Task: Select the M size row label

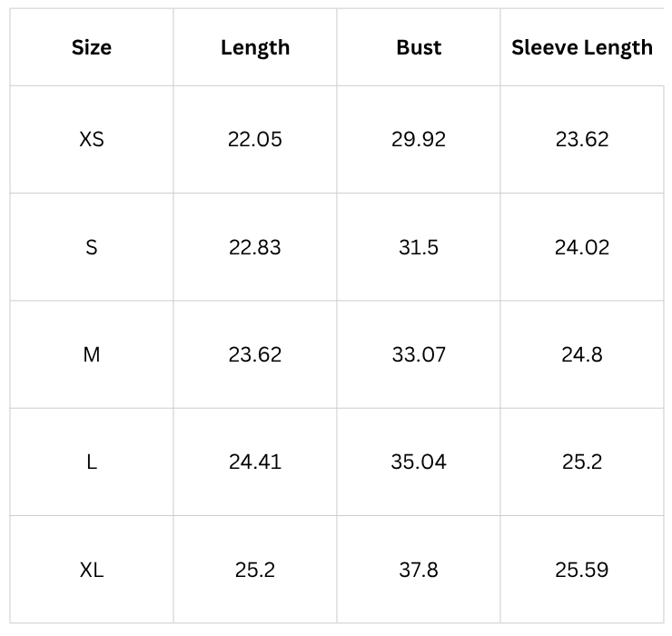Action: coord(92,354)
